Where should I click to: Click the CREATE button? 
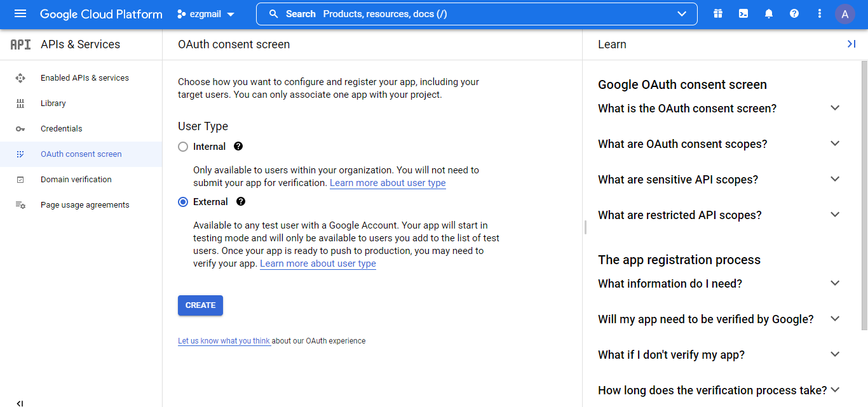(x=200, y=305)
